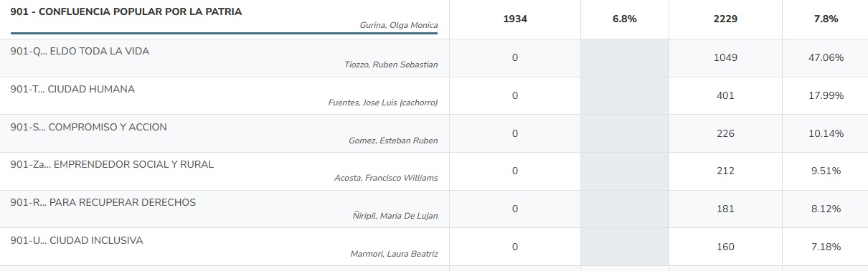Click the 17.99% percentage cell
The width and height of the screenshot is (868, 271).
point(825,95)
